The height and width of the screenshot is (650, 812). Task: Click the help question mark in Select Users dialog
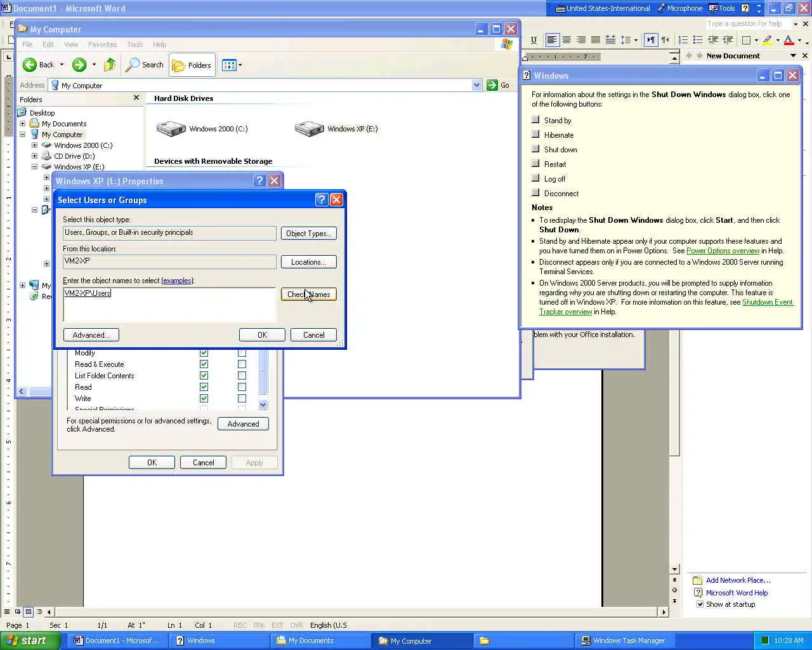[x=322, y=200]
